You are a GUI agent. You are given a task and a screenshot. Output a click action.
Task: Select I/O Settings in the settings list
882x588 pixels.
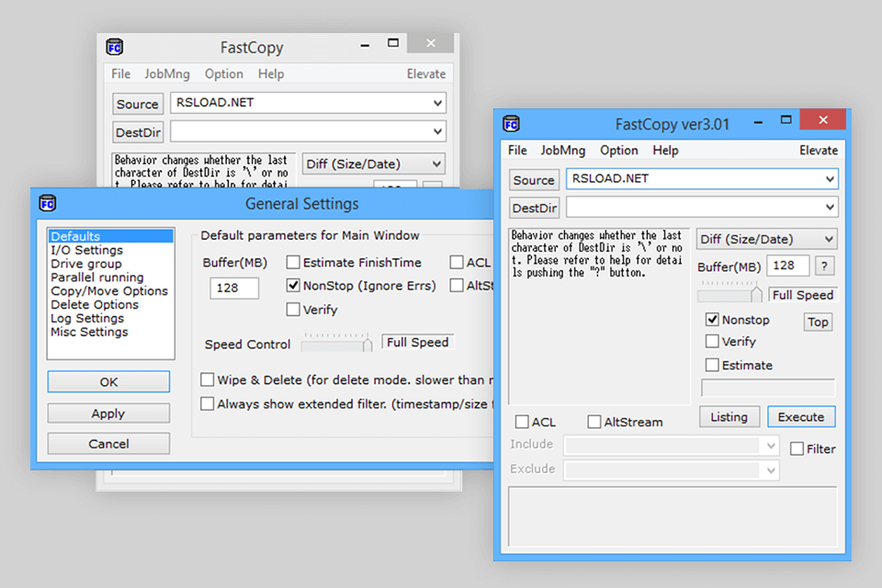[86, 250]
